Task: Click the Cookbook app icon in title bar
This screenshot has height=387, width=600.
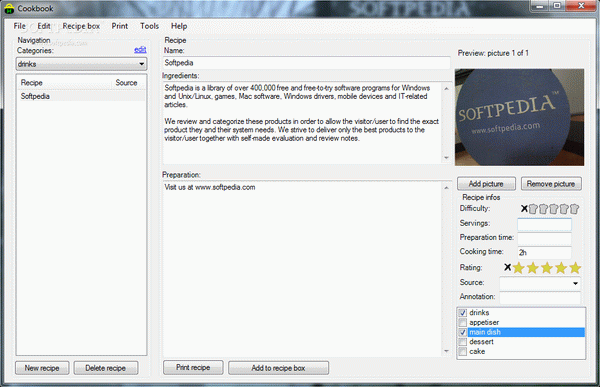Action: tap(9, 8)
